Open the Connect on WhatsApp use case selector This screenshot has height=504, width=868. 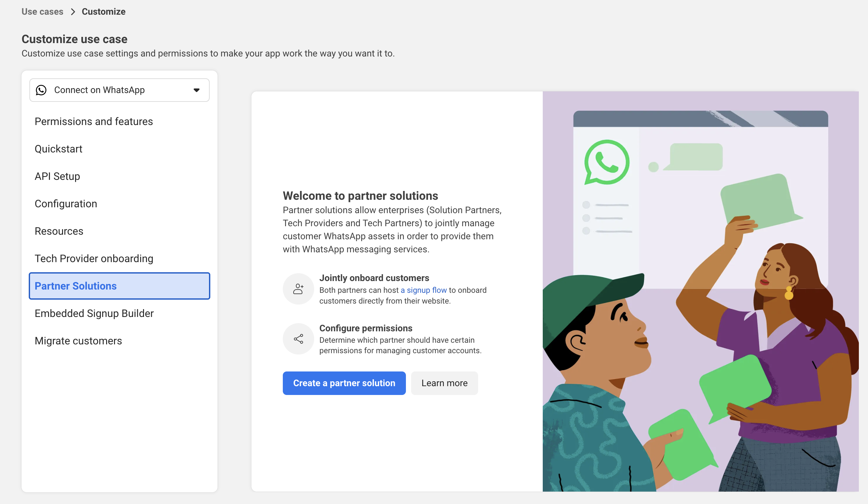click(x=119, y=90)
